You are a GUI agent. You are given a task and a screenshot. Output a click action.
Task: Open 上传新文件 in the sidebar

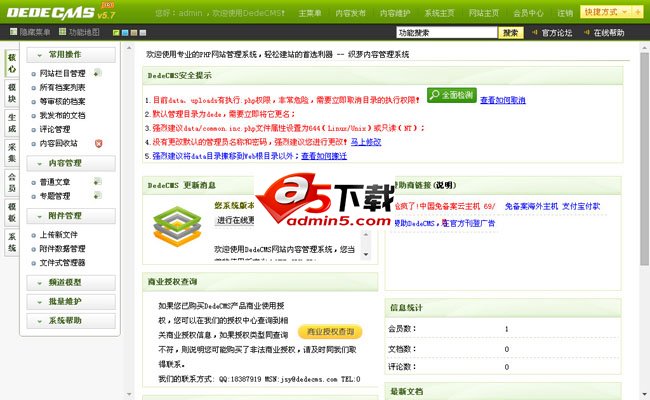[x=58, y=235]
